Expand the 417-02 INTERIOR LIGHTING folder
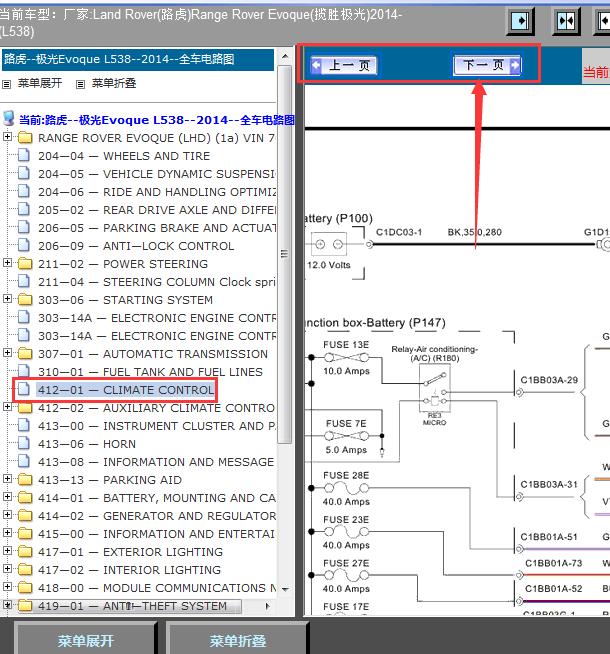This screenshot has width=610, height=654. [x=7, y=568]
